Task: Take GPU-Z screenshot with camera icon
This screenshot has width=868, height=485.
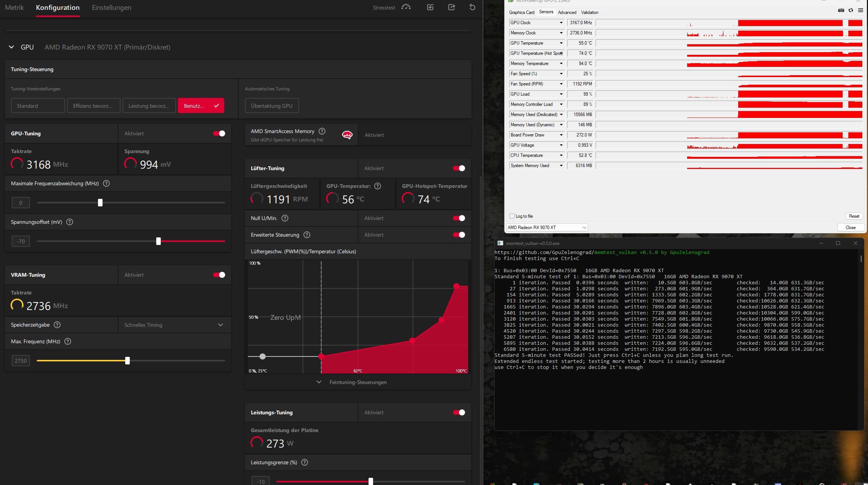Action: [x=841, y=10]
